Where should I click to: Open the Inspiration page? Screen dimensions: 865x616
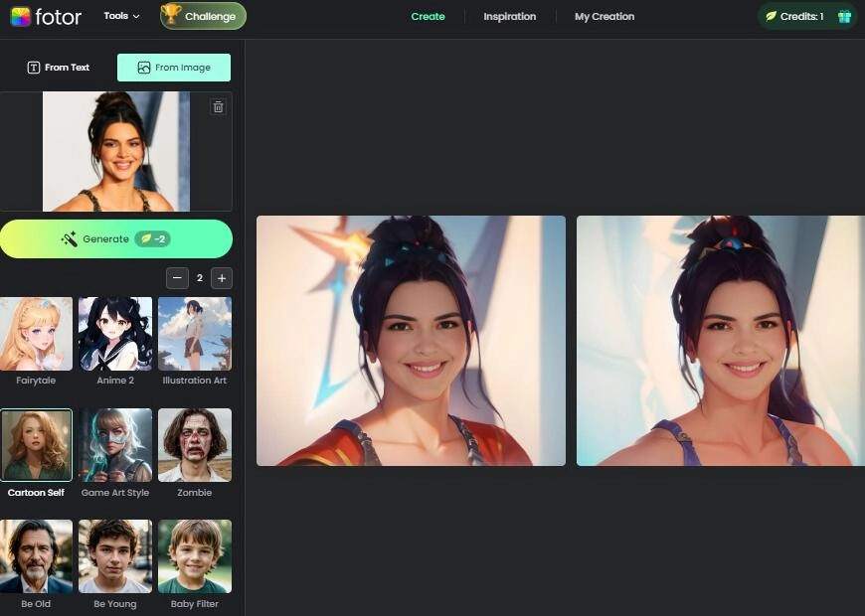click(509, 16)
